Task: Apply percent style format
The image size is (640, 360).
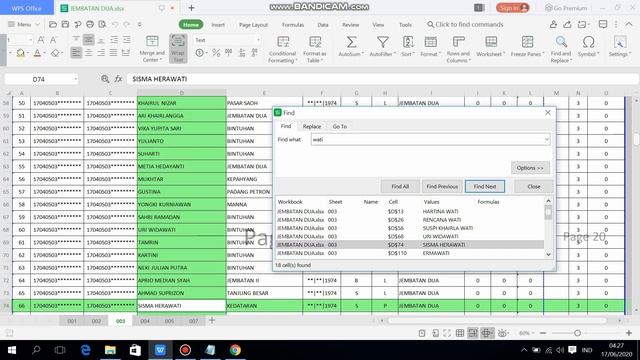Action: [x=216, y=53]
